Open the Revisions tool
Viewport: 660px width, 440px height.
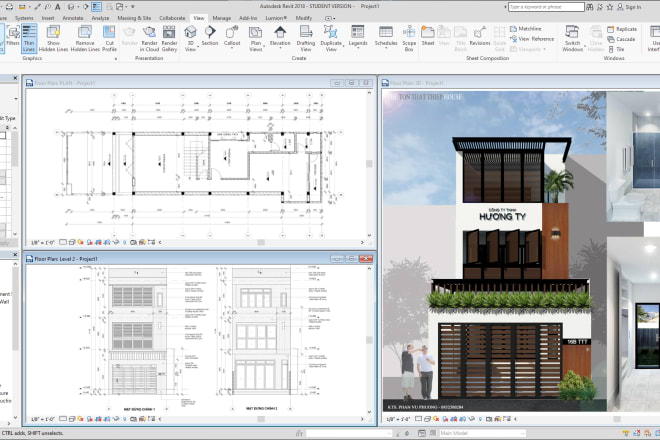tap(480, 35)
